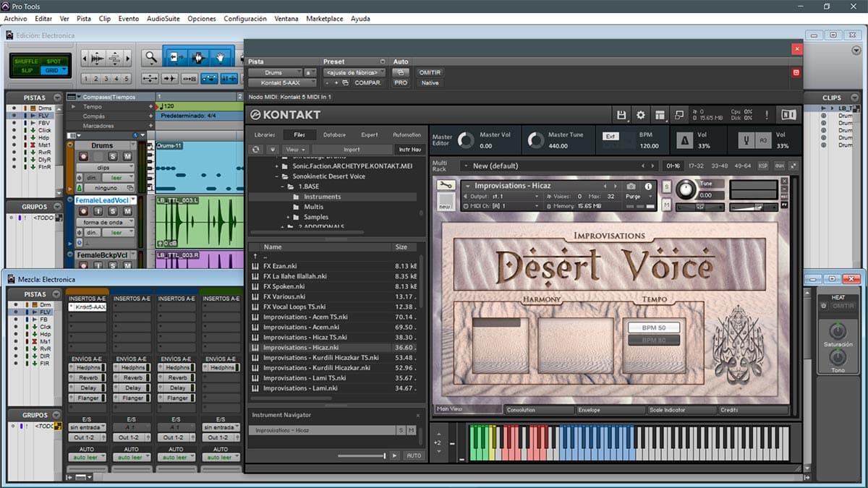Open the Archivo menu

tap(15, 19)
